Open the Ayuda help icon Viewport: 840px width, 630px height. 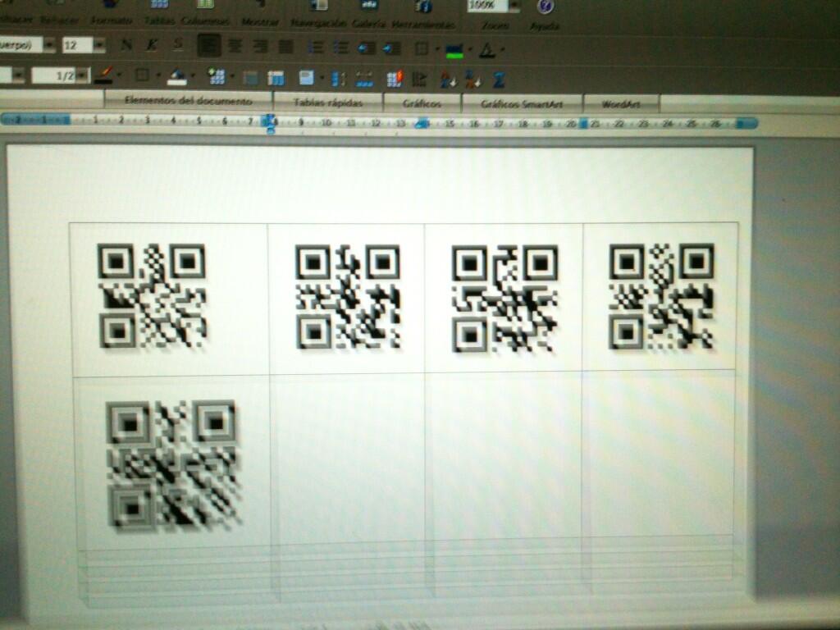pyautogui.click(x=545, y=6)
